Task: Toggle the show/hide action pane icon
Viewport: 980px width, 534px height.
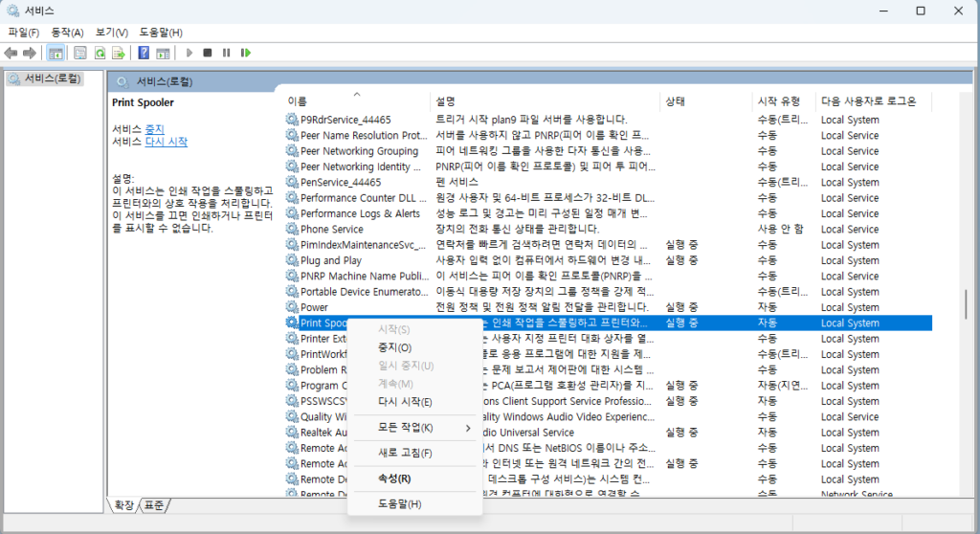Action: click(163, 54)
